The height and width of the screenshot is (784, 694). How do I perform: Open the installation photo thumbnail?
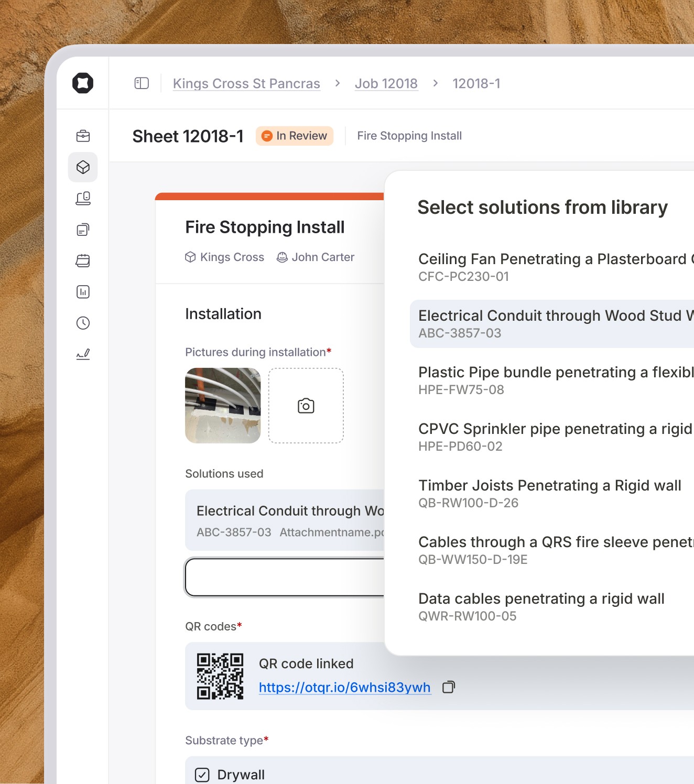(223, 406)
